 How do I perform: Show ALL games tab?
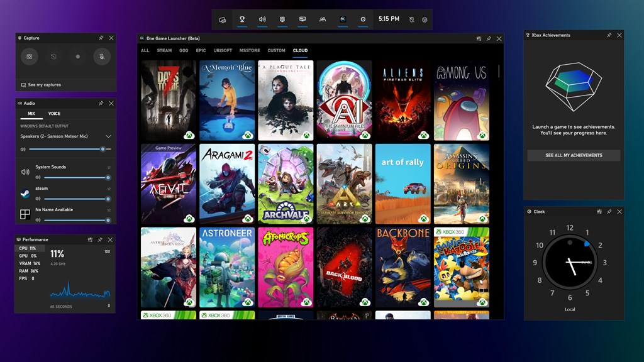pos(145,50)
